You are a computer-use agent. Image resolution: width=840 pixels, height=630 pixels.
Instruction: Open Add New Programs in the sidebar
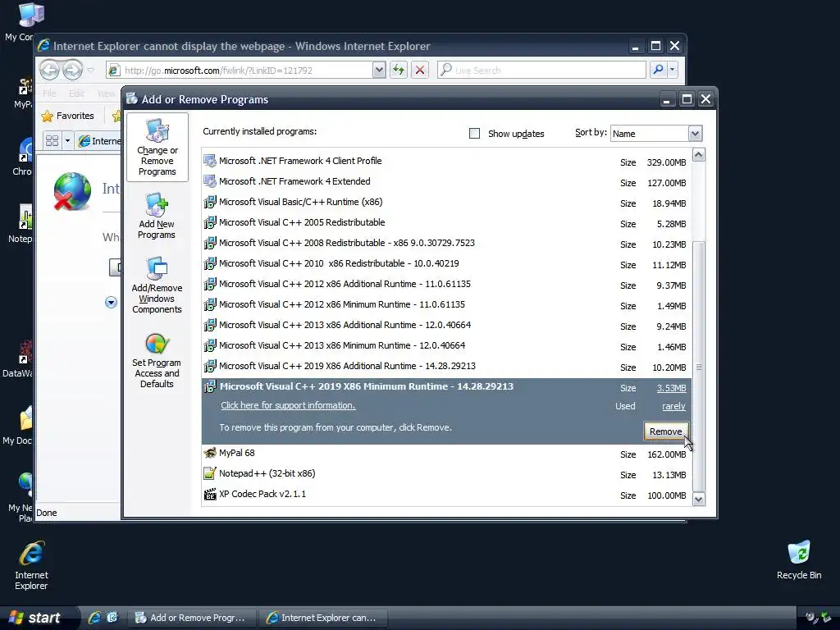click(157, 216)
